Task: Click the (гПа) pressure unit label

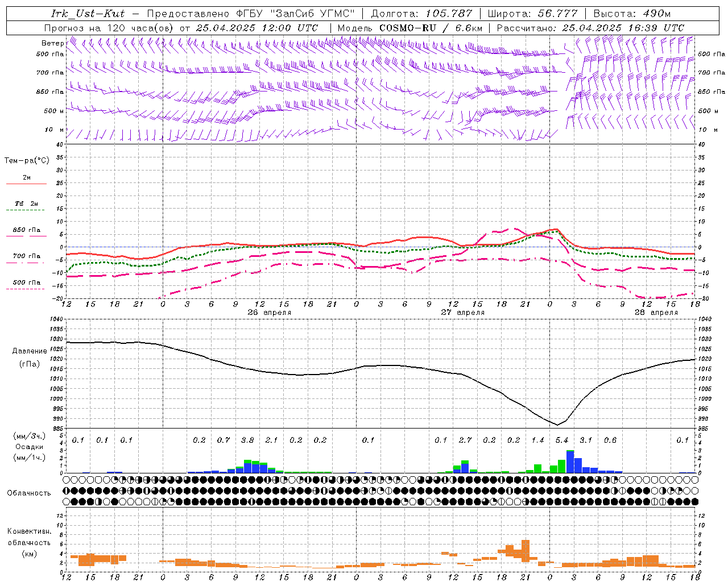Action: (30, 364)
